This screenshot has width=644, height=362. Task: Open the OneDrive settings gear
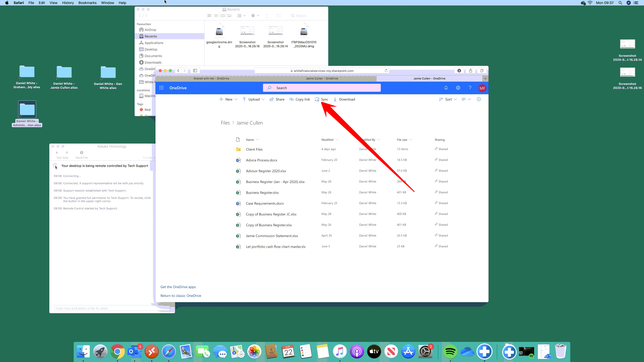click(458, 88)
